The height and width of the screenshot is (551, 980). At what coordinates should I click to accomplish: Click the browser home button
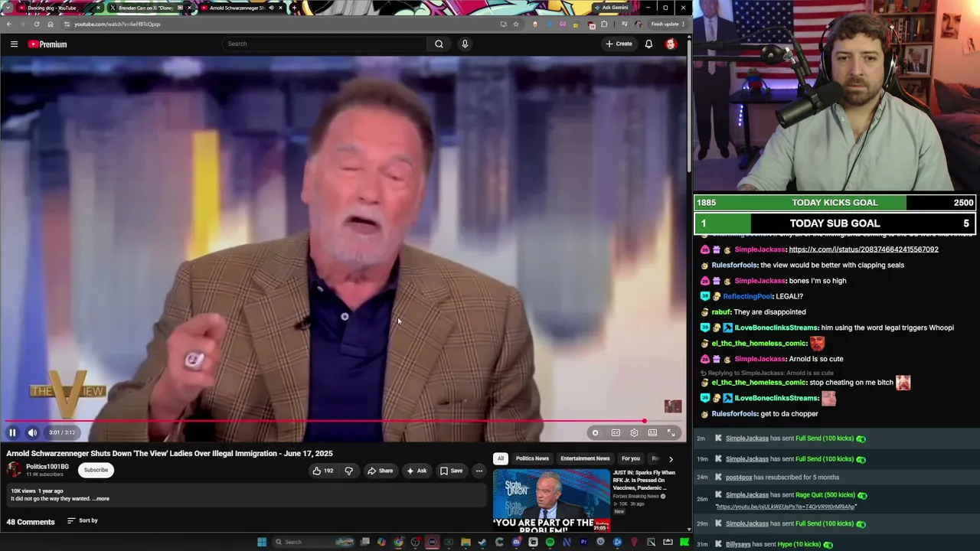pyautogui.click(x=51, y=24)
